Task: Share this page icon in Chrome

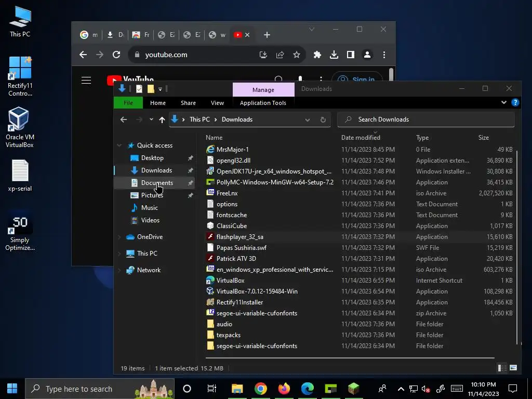Action: click(280, 55)
